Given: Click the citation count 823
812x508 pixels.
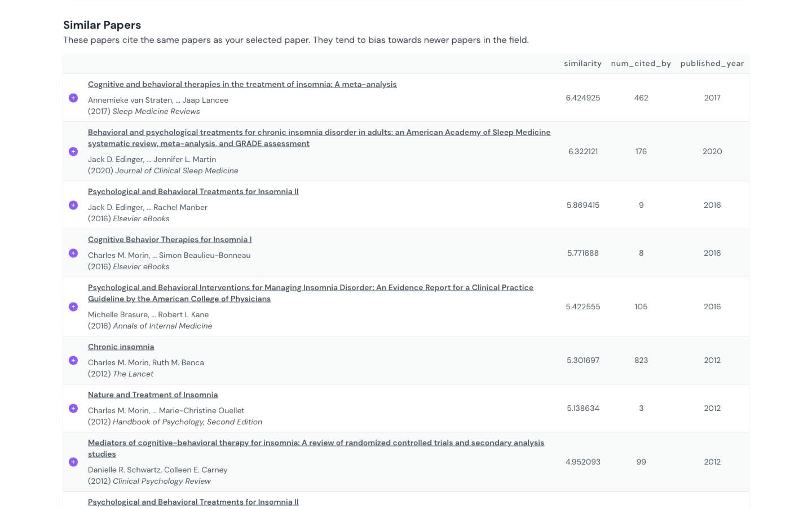Looking at the screenshot, I should (641, 360).
